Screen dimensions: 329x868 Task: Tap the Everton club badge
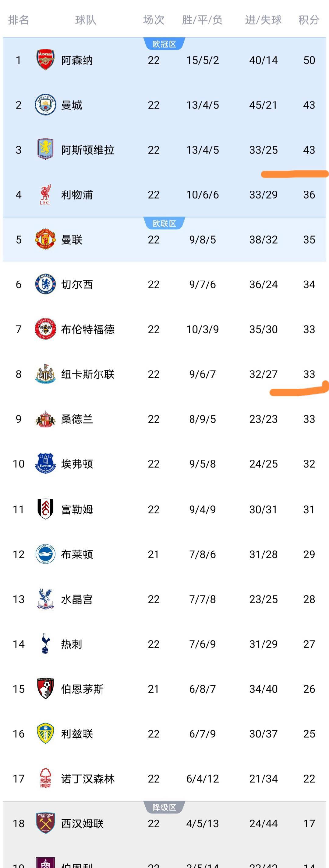[x=45, y=463]
